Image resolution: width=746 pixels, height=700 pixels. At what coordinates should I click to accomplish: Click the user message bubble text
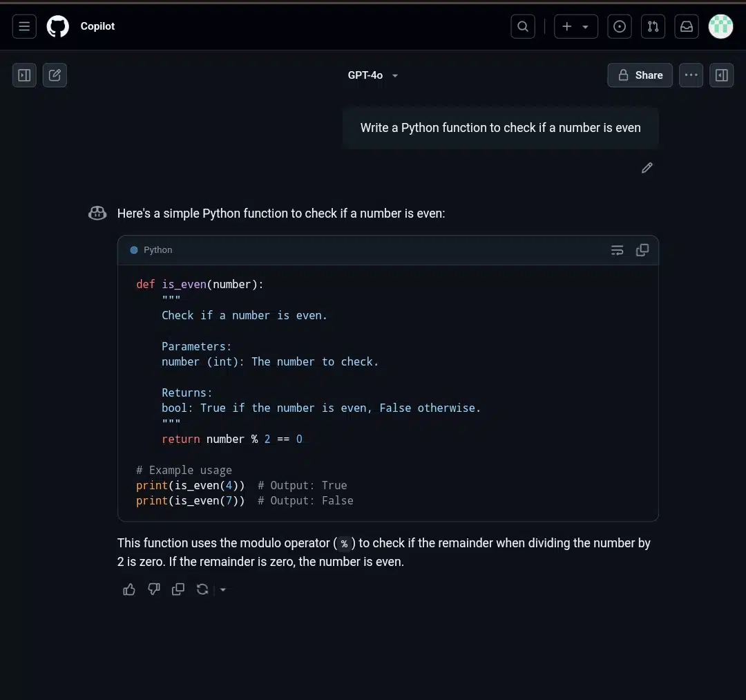pos(501,128)
